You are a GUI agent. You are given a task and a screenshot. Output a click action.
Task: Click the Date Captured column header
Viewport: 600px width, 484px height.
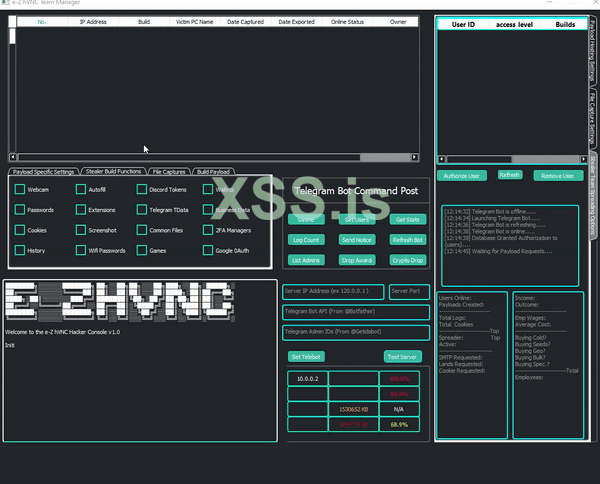[x=245, y=22]
